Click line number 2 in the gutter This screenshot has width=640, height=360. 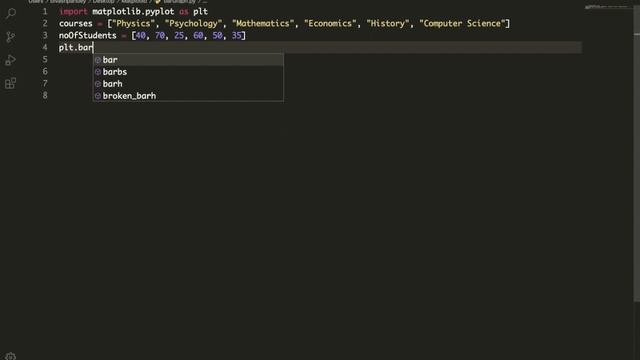[x=45, y=23]
